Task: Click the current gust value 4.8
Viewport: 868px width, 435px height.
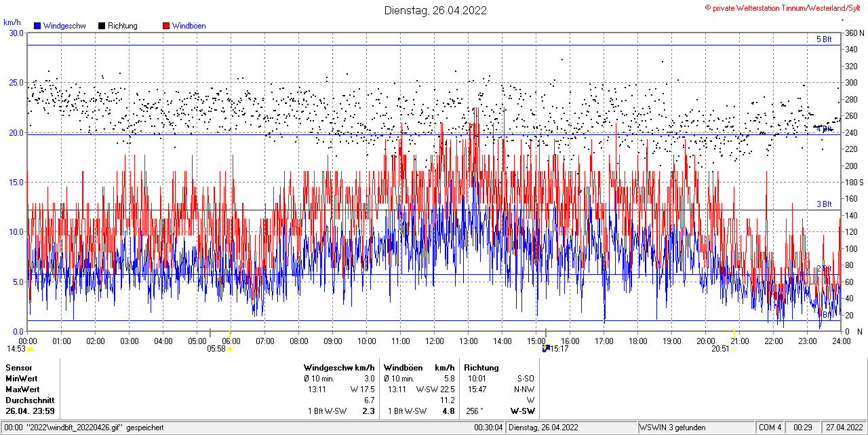Action: [x=448, y=411]
